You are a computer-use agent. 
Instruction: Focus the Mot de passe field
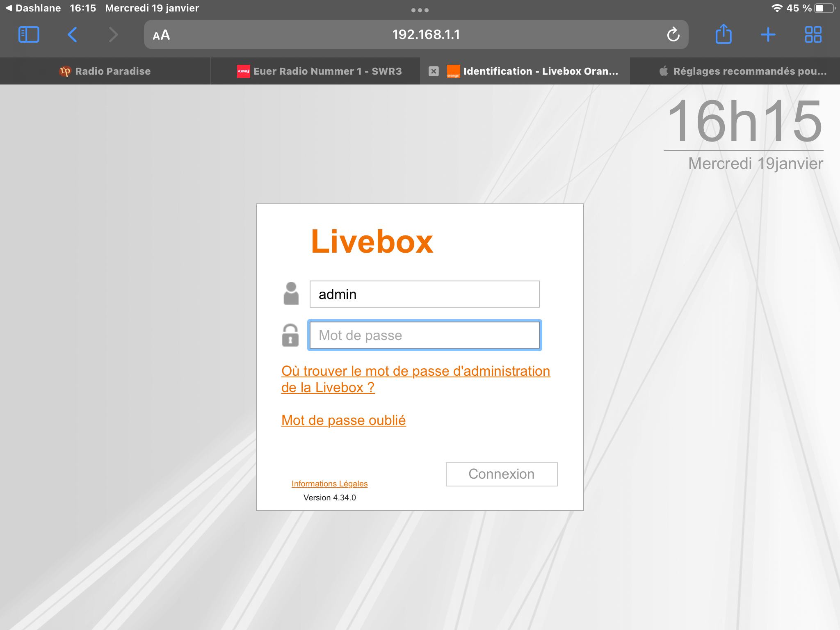point(424,335)
